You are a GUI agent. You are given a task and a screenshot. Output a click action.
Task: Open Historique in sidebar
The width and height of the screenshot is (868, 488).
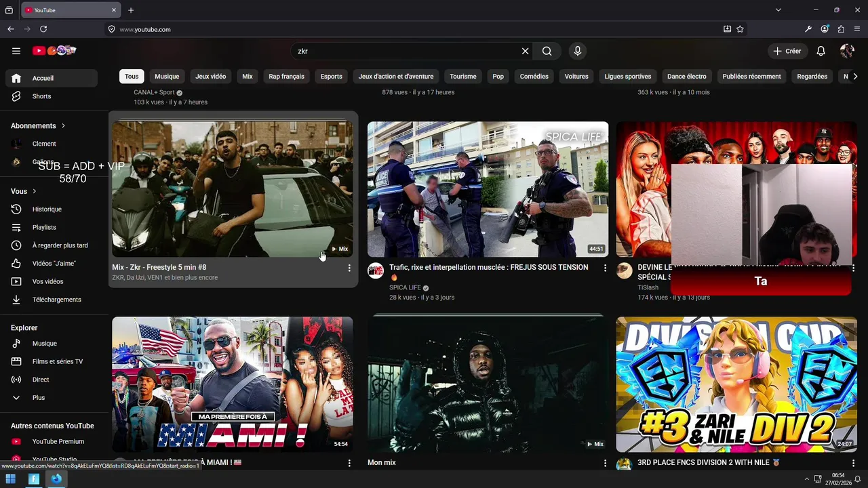[x=52, y=209]
